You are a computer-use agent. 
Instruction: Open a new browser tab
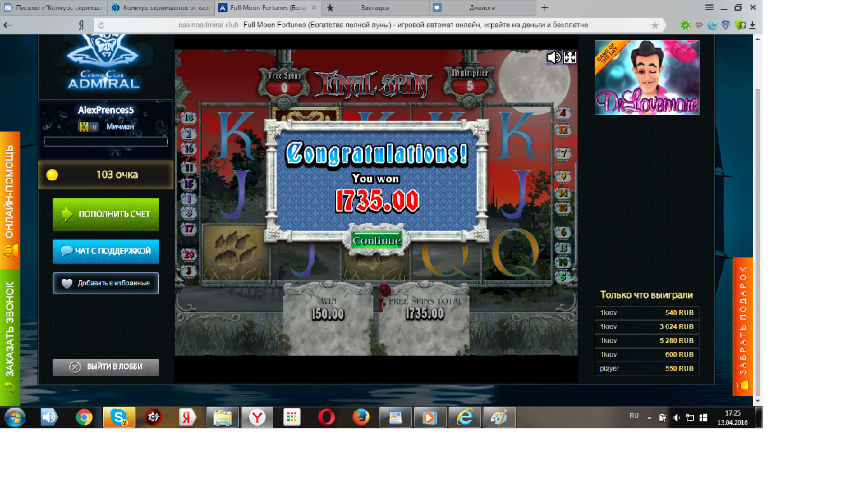(x=545, y=8)
